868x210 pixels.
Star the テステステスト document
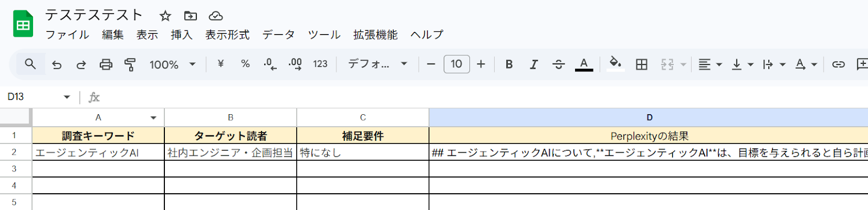click(165, 16)
